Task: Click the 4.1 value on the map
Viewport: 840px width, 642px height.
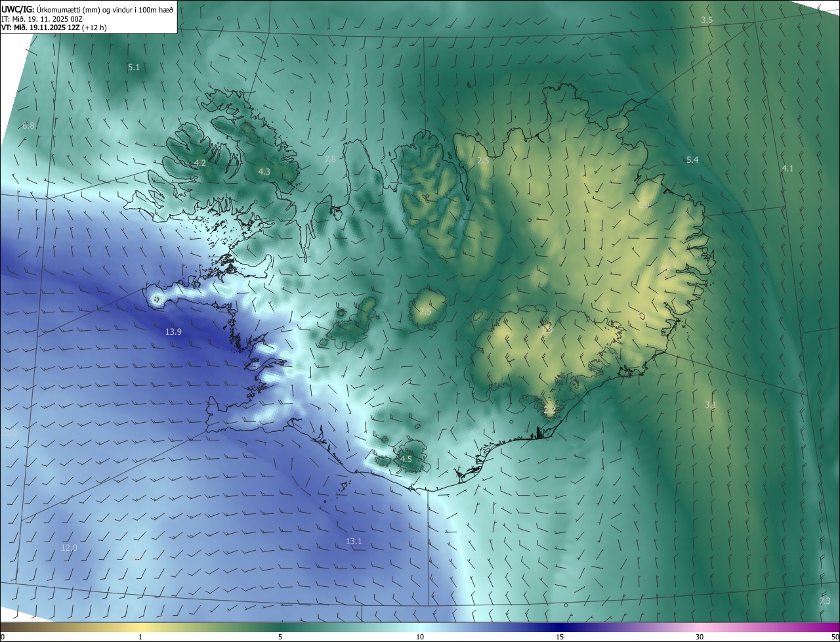Action: pyautogui.click(x=787, y=168)
